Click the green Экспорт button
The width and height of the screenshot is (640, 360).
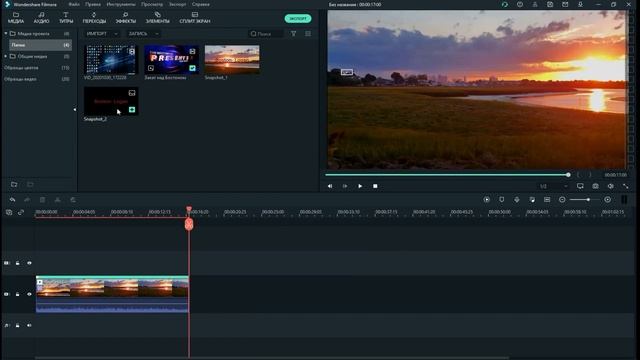pos(298,18)
